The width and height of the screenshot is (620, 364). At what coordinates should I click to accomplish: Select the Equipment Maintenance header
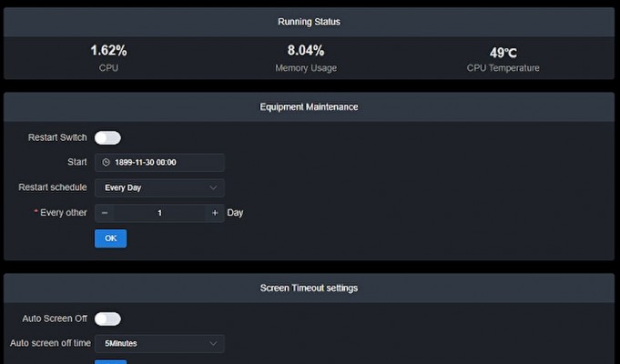[x=309, y=107]
